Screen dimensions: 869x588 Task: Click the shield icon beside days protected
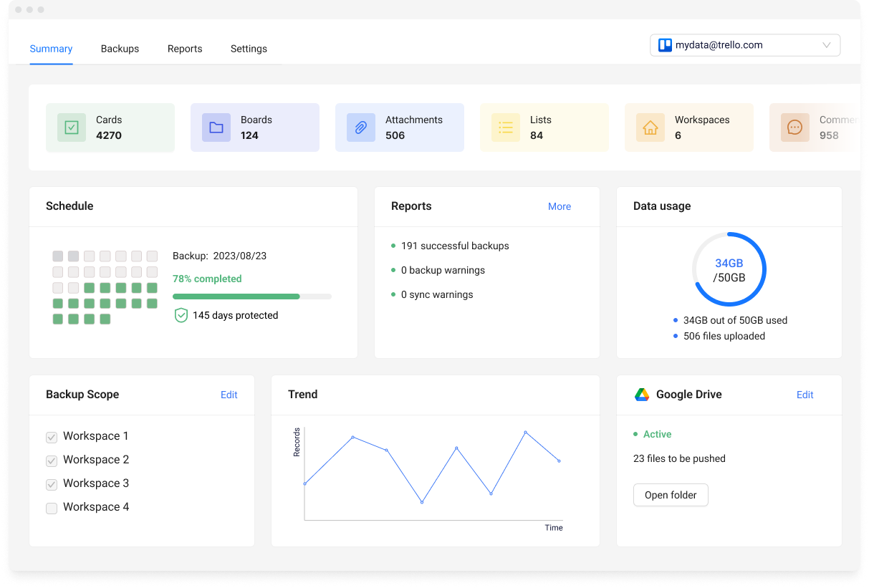181,315
